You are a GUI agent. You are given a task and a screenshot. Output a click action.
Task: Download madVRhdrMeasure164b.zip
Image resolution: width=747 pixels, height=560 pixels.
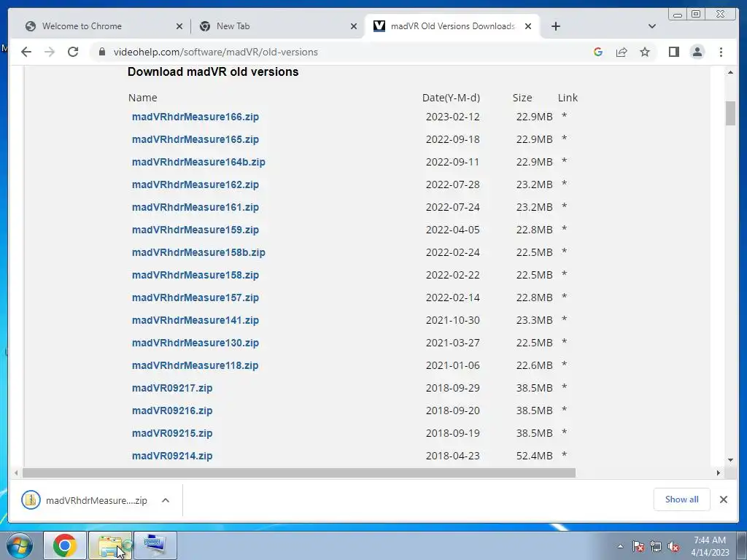pos(198,162)
